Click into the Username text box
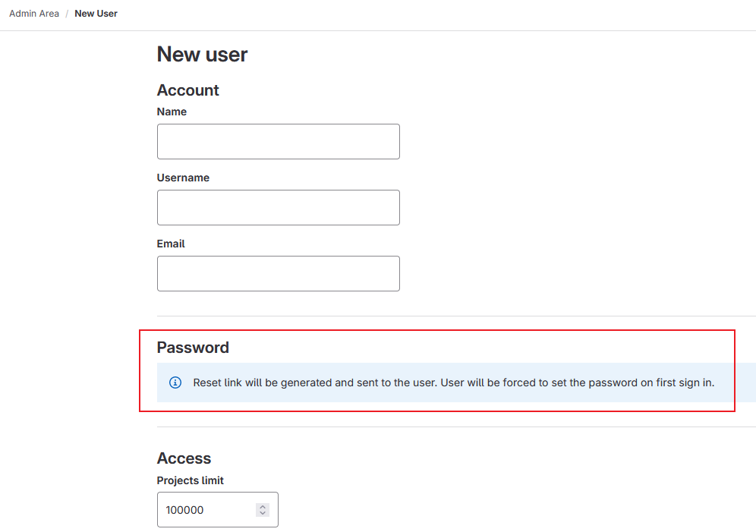This screenshot has width=756, height=532. coord(278,208)
